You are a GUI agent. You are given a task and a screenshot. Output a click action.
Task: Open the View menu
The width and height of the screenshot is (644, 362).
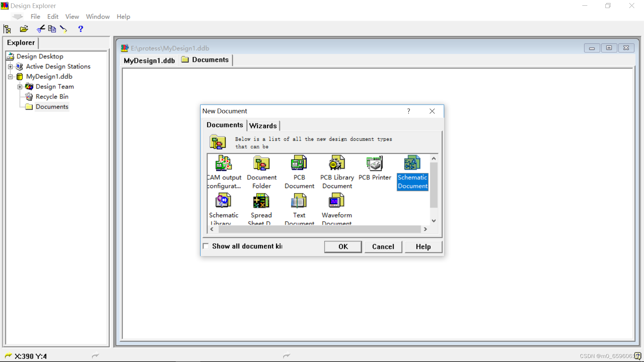point(72,16)
